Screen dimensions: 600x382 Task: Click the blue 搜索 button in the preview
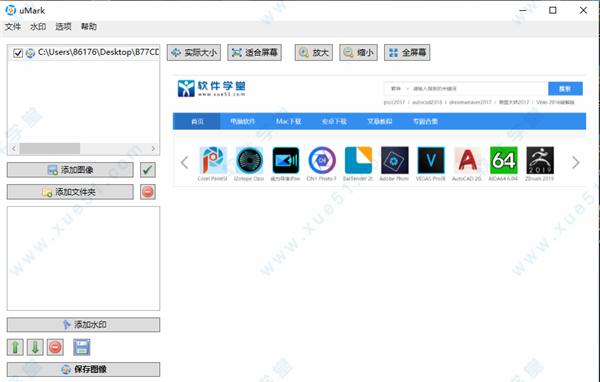[x=565, y=88]
